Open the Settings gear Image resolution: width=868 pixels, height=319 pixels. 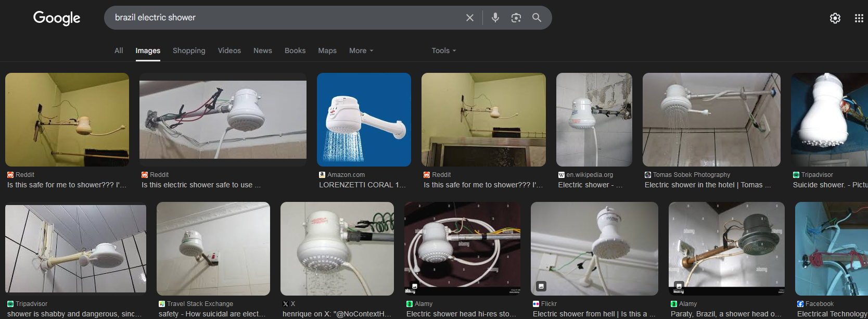(x=835, y=18)
